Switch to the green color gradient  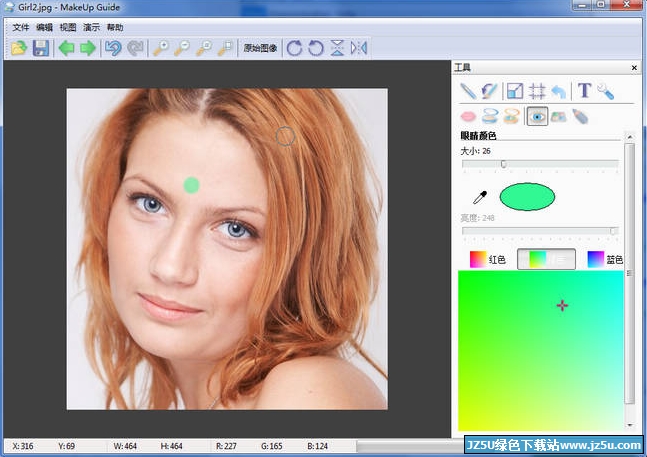546,259
